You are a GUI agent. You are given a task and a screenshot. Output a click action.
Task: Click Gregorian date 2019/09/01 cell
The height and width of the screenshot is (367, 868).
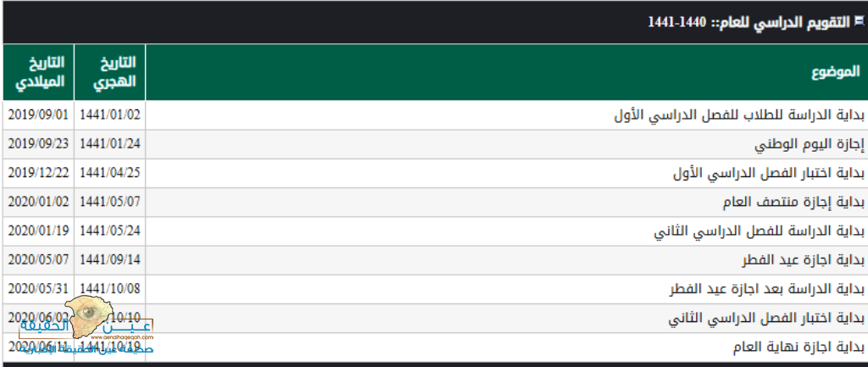tap(38, 115)
